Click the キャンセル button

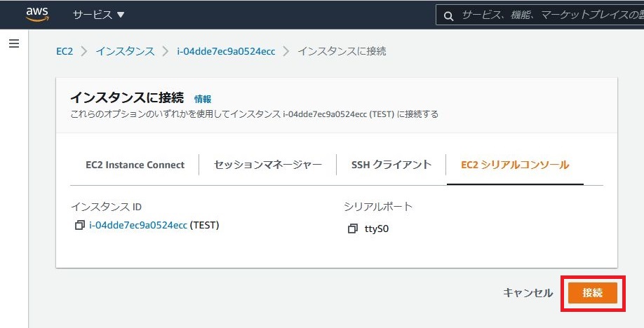click(x=528, y=293)
